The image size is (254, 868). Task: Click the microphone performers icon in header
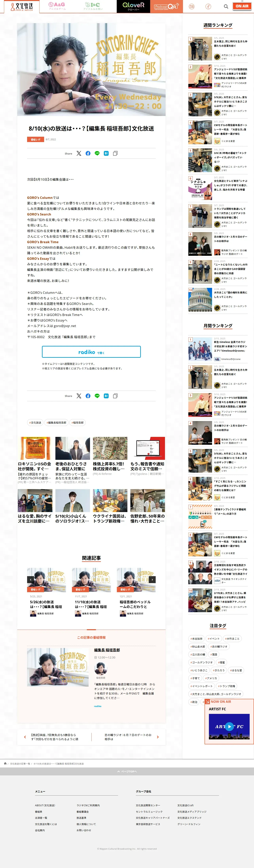(209, 6)
